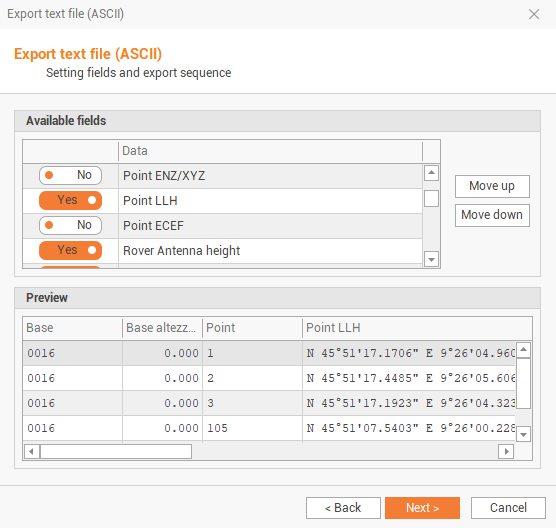Viewport: 556px width, 528px height.
Task: Click Base 0016 cell in point 105 row
Action: point(73,428)
